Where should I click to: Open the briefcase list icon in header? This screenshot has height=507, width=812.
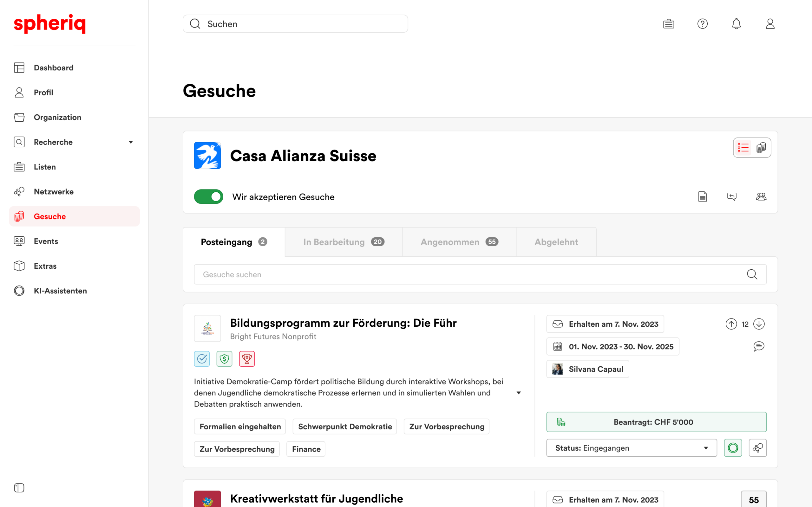[x=668, y=24]
